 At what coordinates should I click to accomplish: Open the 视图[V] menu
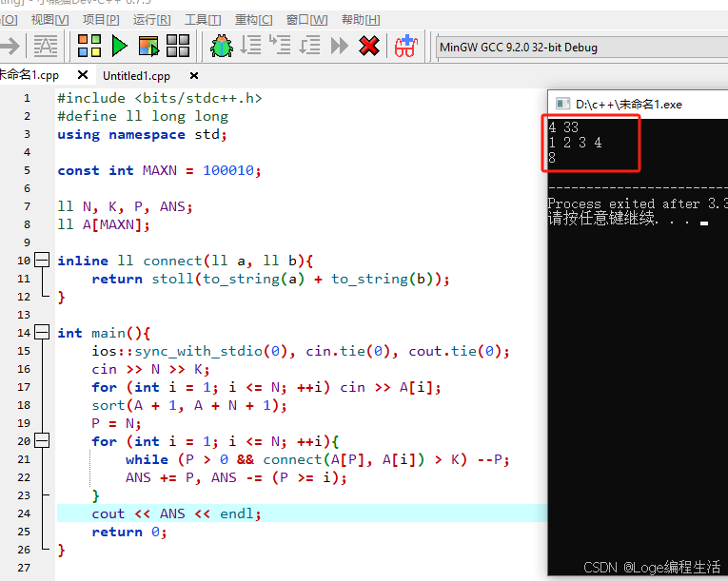point(50,20)
